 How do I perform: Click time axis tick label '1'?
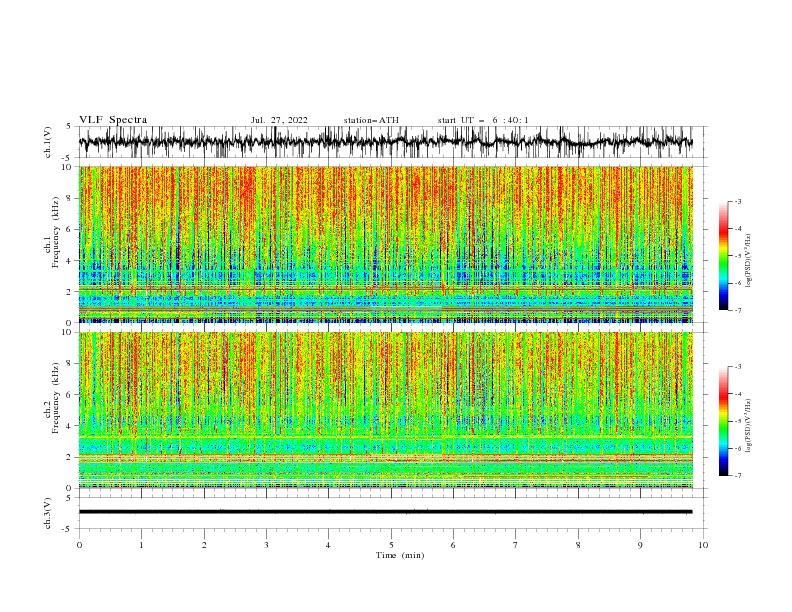coord(141,545)
